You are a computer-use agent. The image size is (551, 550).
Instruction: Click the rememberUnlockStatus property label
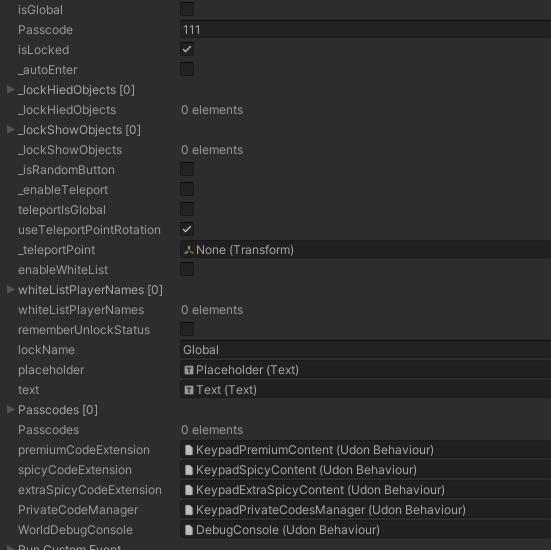point(84,330)
